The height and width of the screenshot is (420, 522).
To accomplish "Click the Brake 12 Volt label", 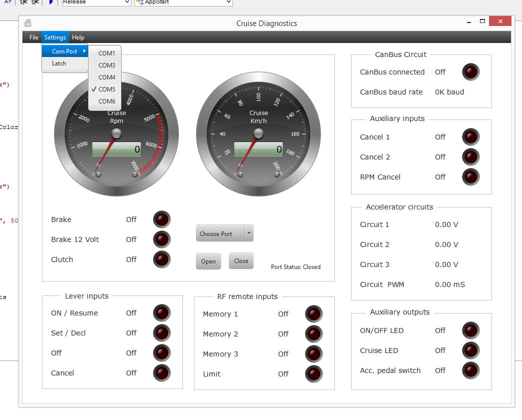I will click(75, 239).
